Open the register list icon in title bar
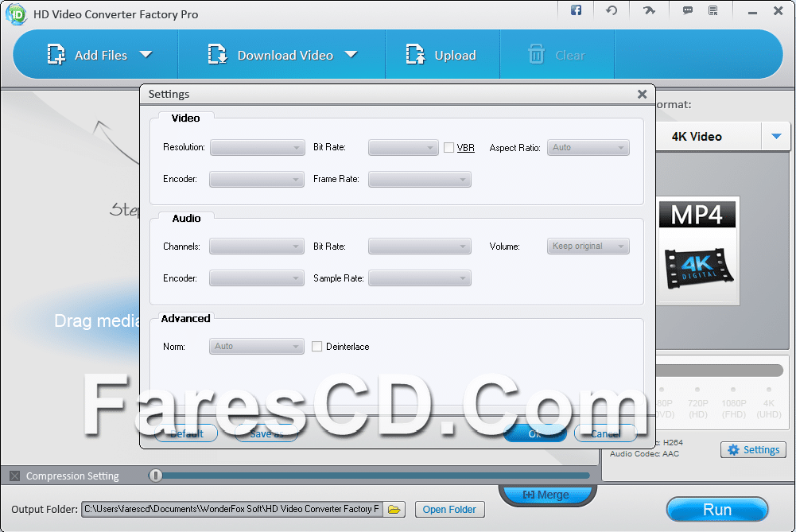Viewport: 796px width, 532px height. coord(713,10)
